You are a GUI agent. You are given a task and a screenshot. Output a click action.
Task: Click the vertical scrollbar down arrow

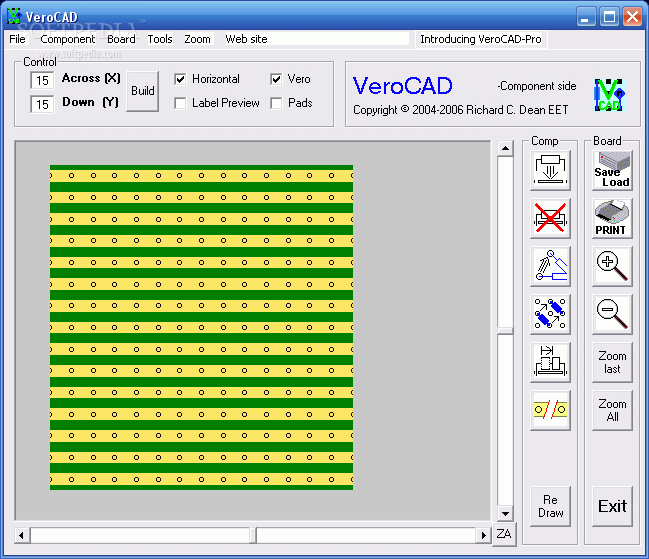tap(505, 513)
